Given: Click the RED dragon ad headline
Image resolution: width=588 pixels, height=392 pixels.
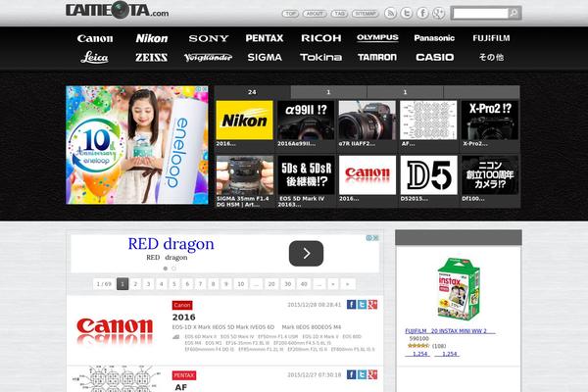Looking at the screenshot, I should pos(171,244).
